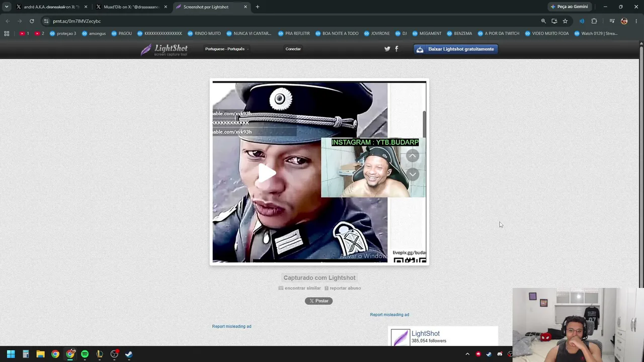
Task: Open the 'proteção 3' bookmark
Action: click(63, 34)
